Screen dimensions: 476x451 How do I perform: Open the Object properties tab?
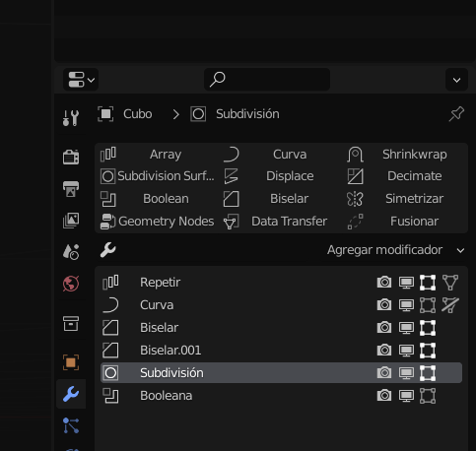coord(71,362)
